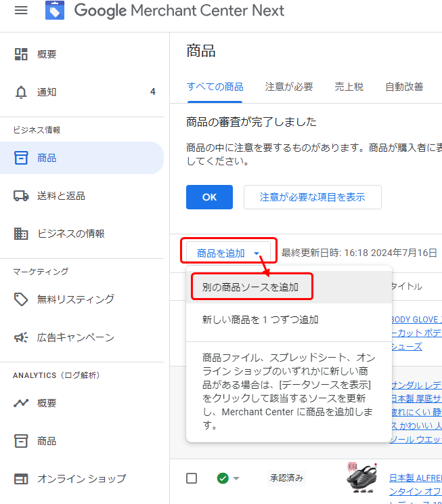Open notifications via the bell icon
This screenshot has width=442, height=504.
[x=21, y=92]
